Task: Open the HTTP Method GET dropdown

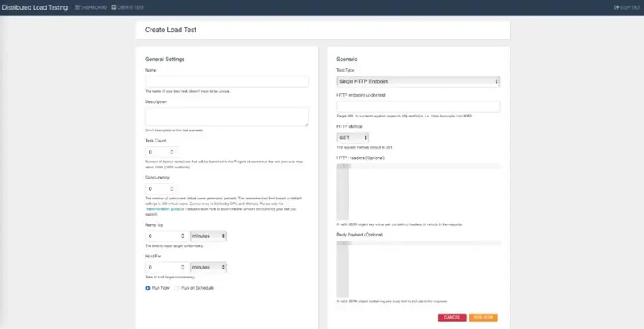Action: (x=353, y=138)
